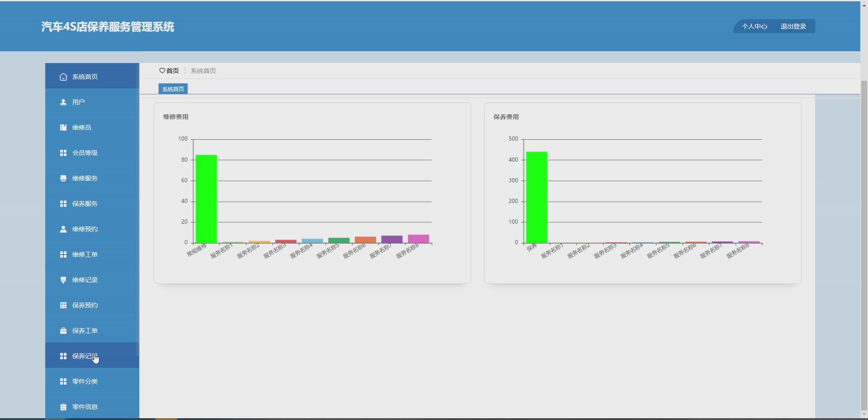
Task: Click the green 保养 bar in 保养费用 chart
Action: pos(537,197)
